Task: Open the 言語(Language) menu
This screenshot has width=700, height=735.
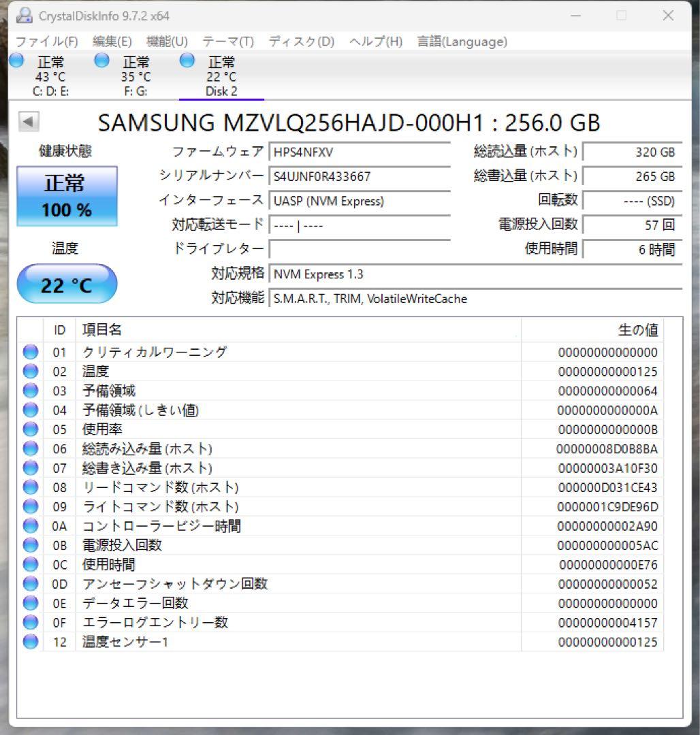Action: pos(460,42)
